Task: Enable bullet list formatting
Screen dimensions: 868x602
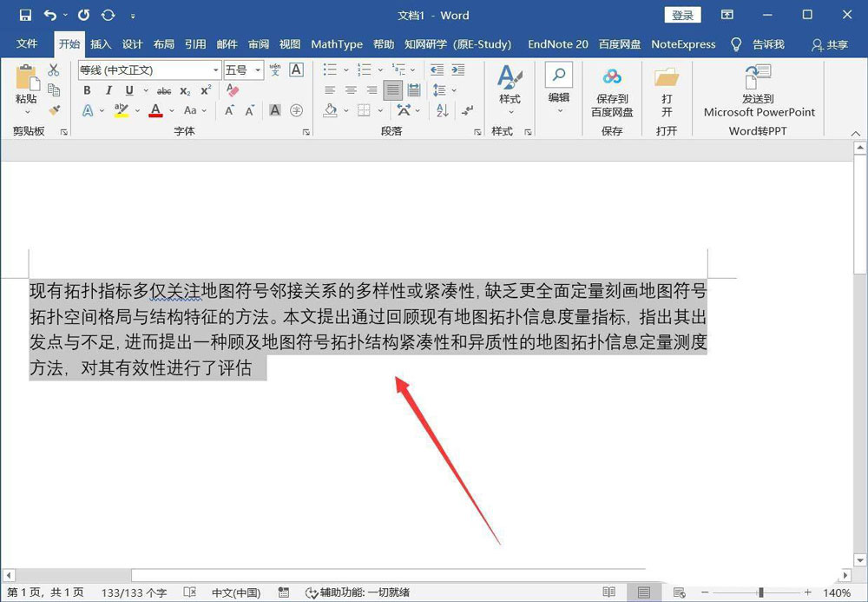Action: click(332, 69)
